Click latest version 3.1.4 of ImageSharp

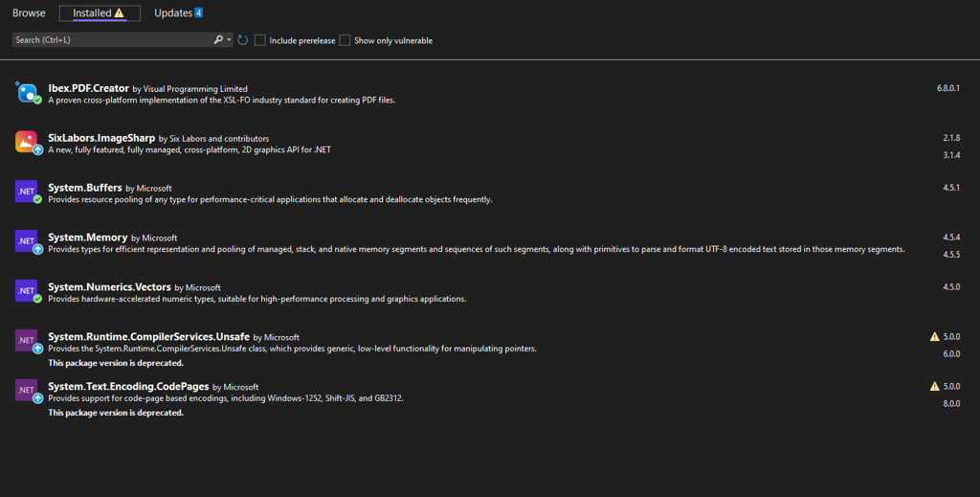[951, 155]
